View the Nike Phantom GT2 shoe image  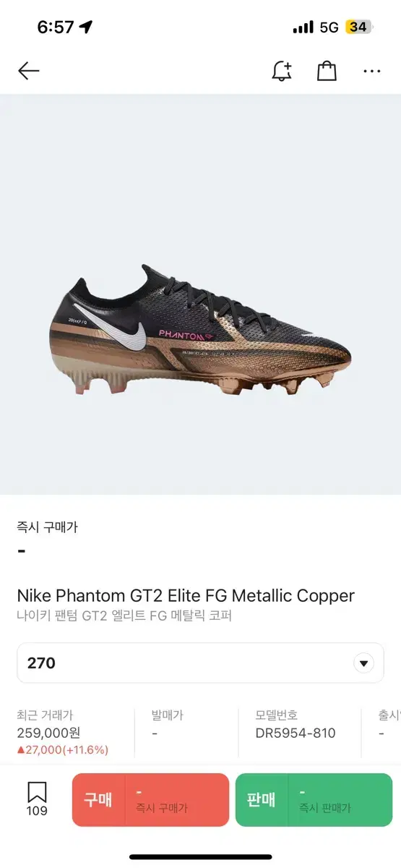tap(200, 331)
